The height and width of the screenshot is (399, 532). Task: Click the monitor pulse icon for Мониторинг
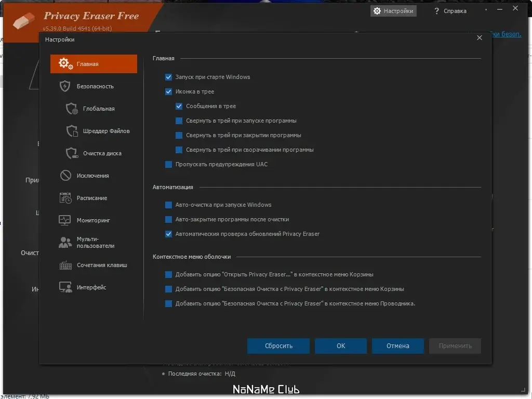(x=65, y=220)
